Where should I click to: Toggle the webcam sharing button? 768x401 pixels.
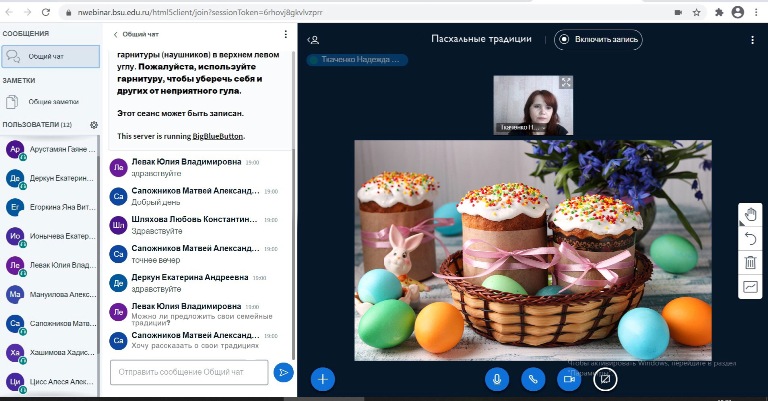coord(568,379)
